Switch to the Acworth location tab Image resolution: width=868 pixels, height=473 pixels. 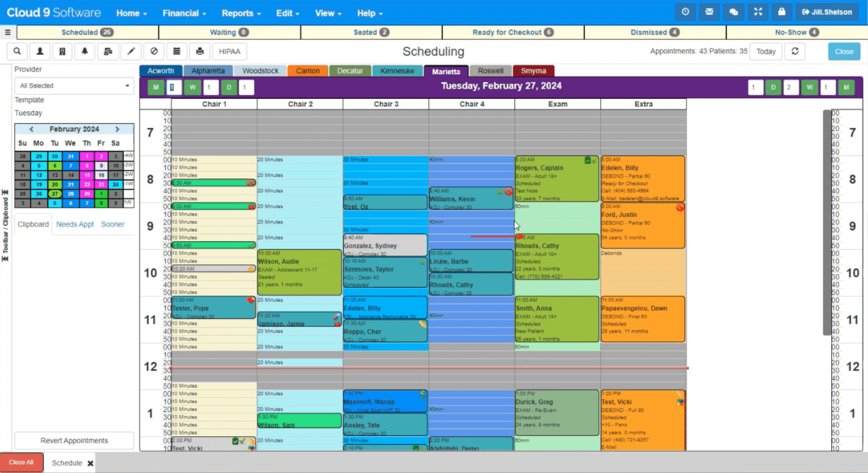161,71
